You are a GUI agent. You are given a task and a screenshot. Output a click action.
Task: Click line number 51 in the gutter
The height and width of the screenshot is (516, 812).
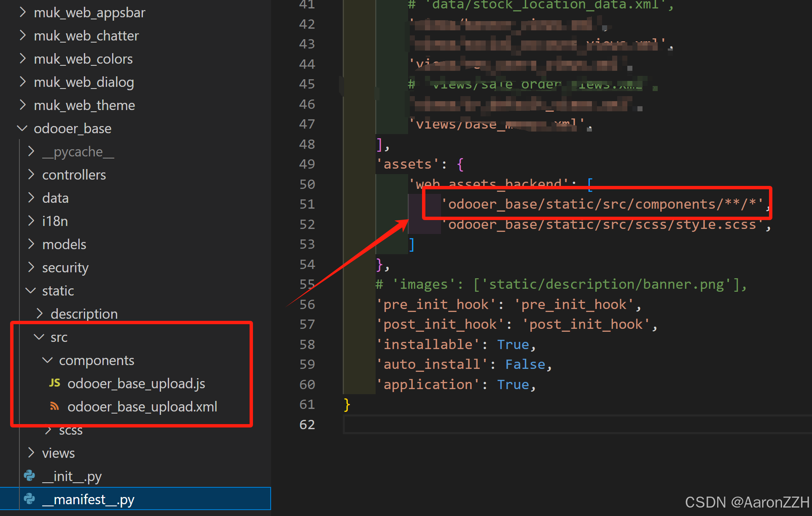(307, 204)
